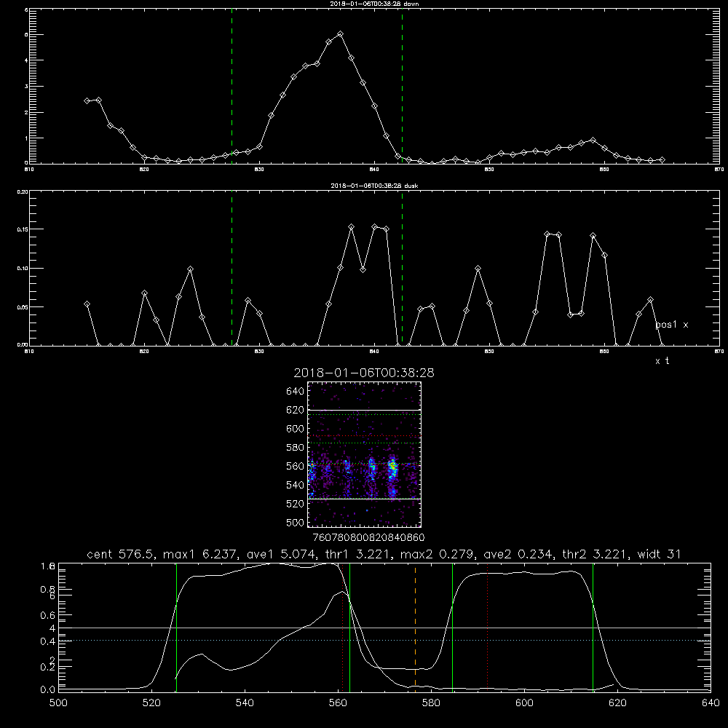The height and width of the screenshot is (728, 728).
Task: Click the 0.10 y-axis label of dusk plot
Action: pos(23,269)
